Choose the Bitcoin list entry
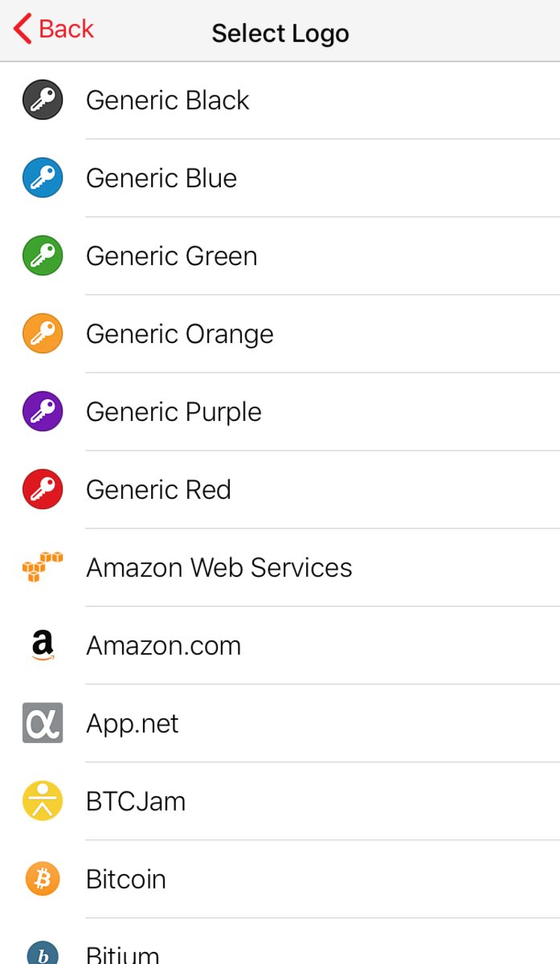 tap(280, 879)
